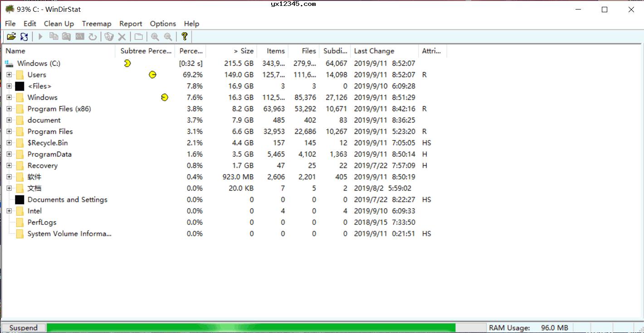The image size is (644, 333).
Task: Expand the Users folder node
Action: 9,75
